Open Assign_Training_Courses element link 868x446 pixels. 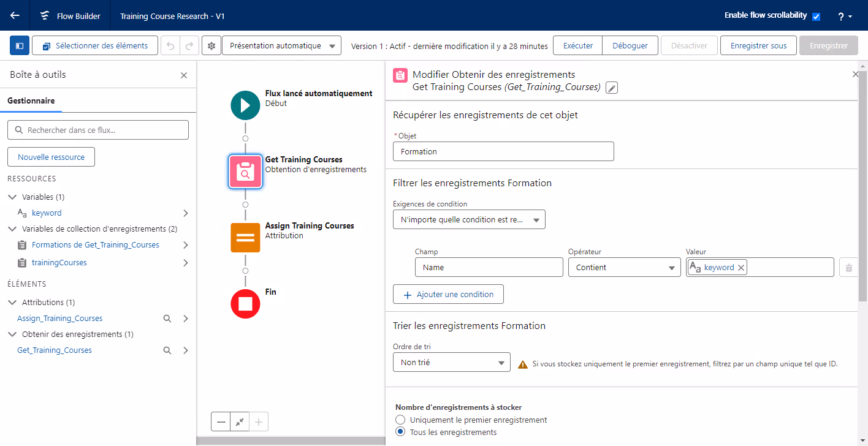[x=60, y=319]
